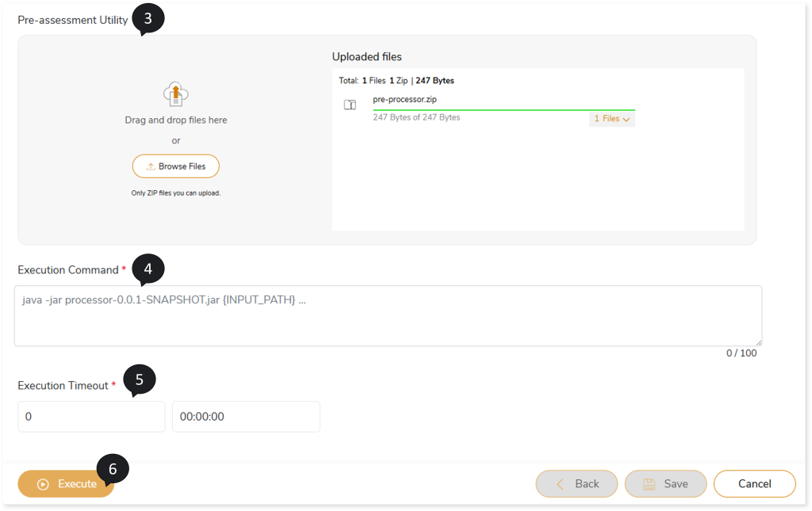The image size is (812, 511).
Task: Click callout badge number 6
Action: tap(113, 469)
